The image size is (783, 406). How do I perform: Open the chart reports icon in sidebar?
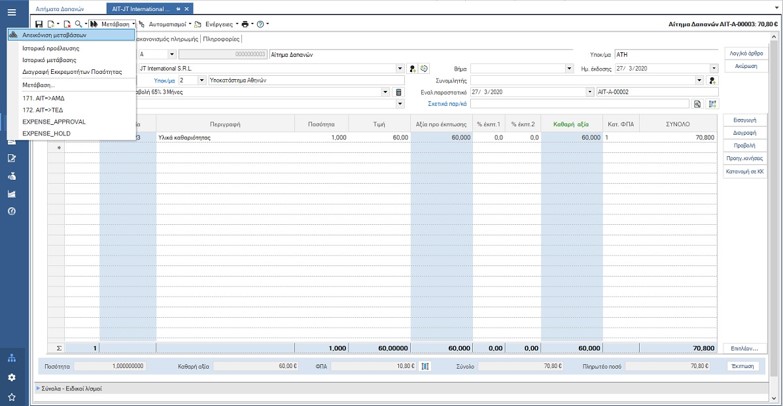(x=11, y=194)
